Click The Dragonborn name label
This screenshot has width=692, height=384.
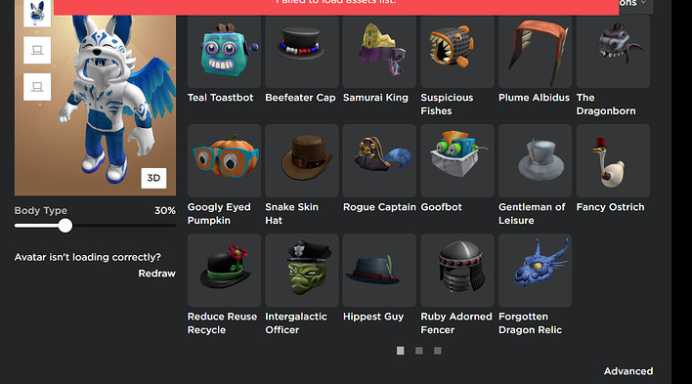click(x=606, y=104)
